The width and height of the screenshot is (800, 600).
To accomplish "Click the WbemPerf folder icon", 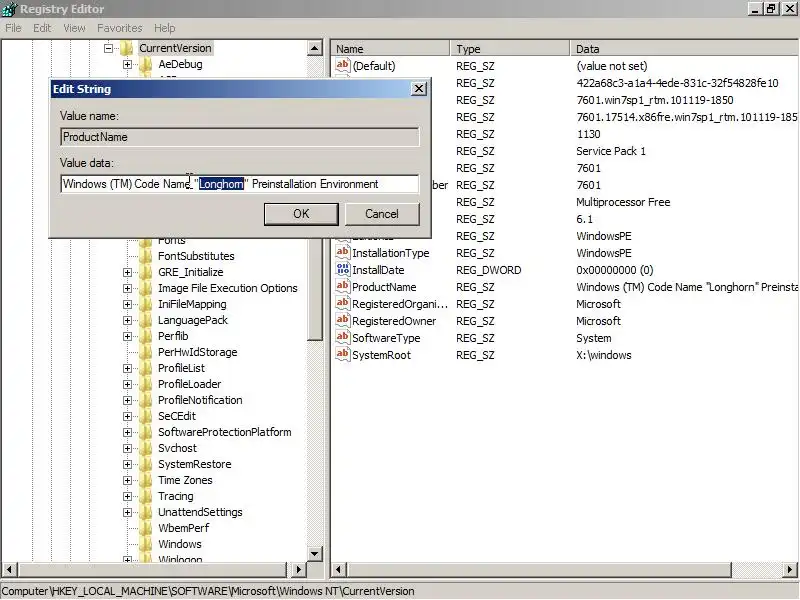I will (x=146, y=528).
